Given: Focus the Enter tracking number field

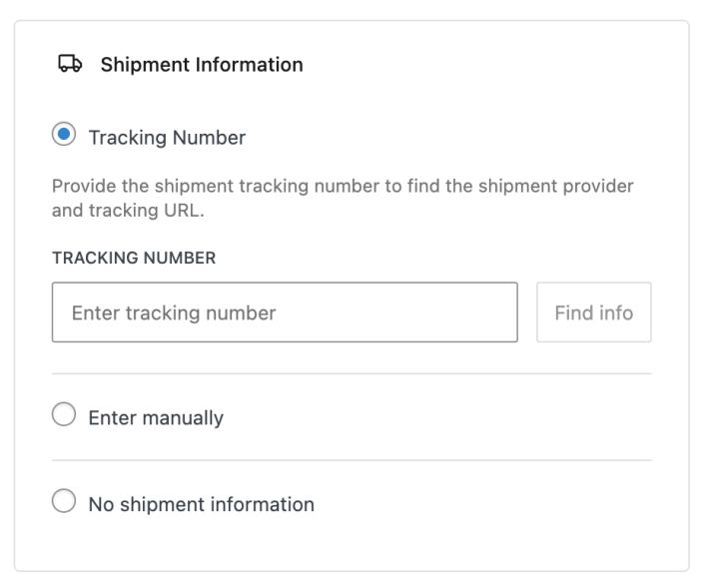Looking at the screenshot, I should point(285,312).
